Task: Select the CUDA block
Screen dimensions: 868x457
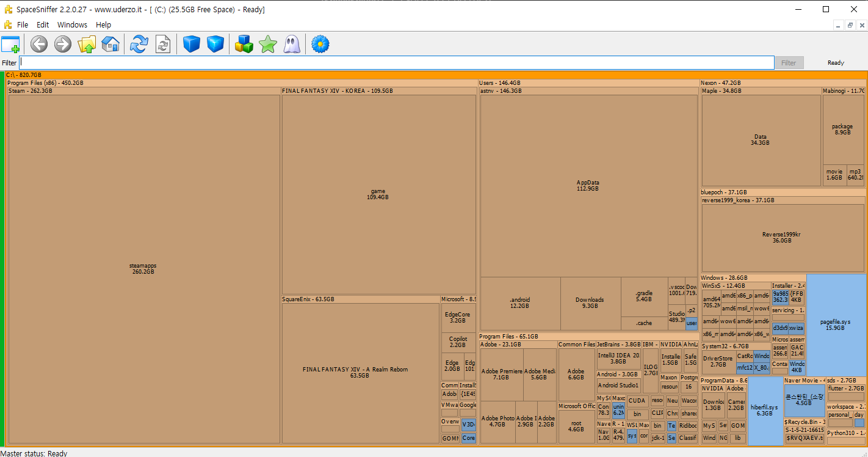Action: coord(637,401)
